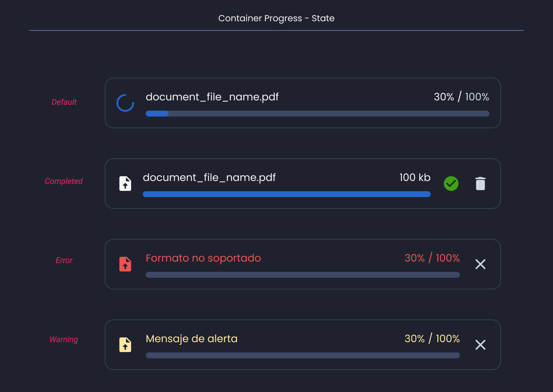The width and height of the screenshot is (553, 392).
Task: Click the 100 kb file size text
Action: [x=414, y=177]
